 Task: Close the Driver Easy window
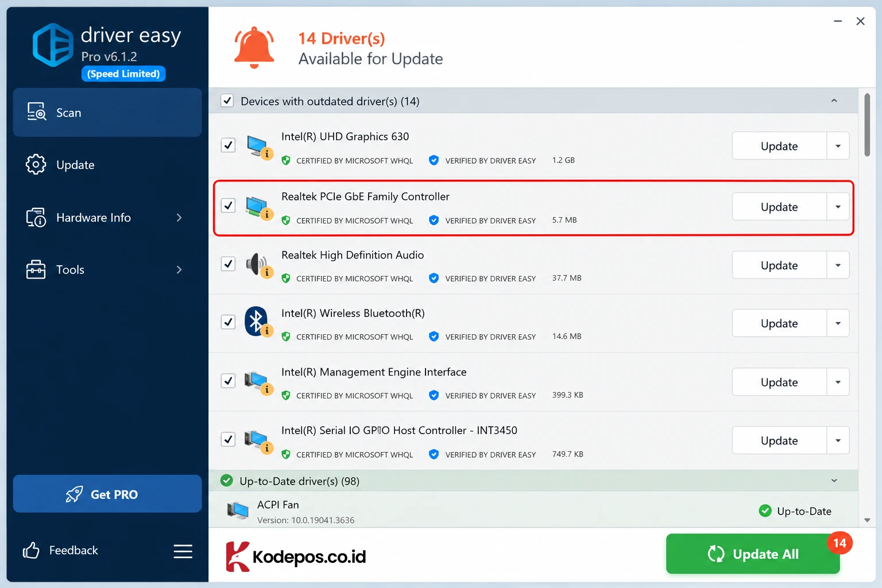[x=860, y=21]
